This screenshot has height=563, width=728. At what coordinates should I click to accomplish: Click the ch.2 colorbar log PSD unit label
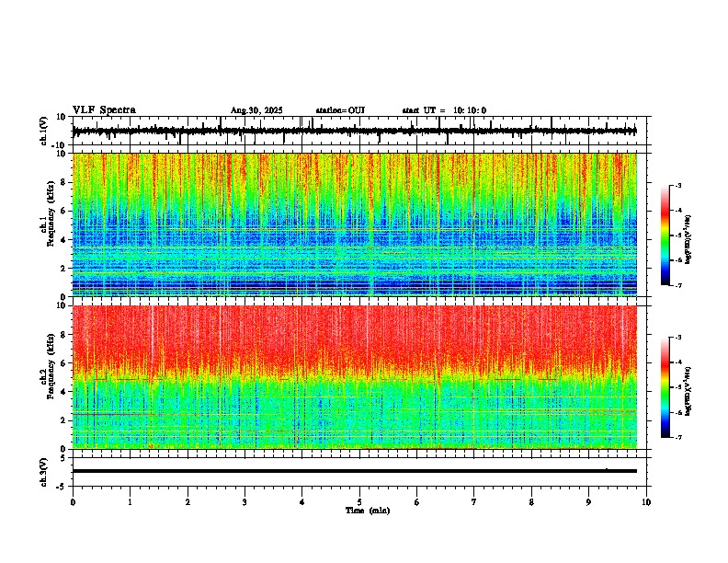(688, 391)
